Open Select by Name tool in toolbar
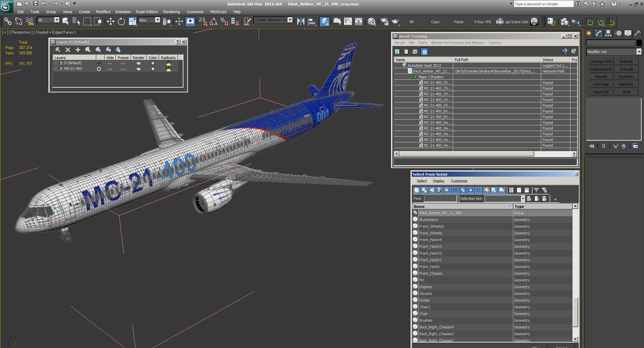The width and height of the screenshot is (644, 348). 76,21
